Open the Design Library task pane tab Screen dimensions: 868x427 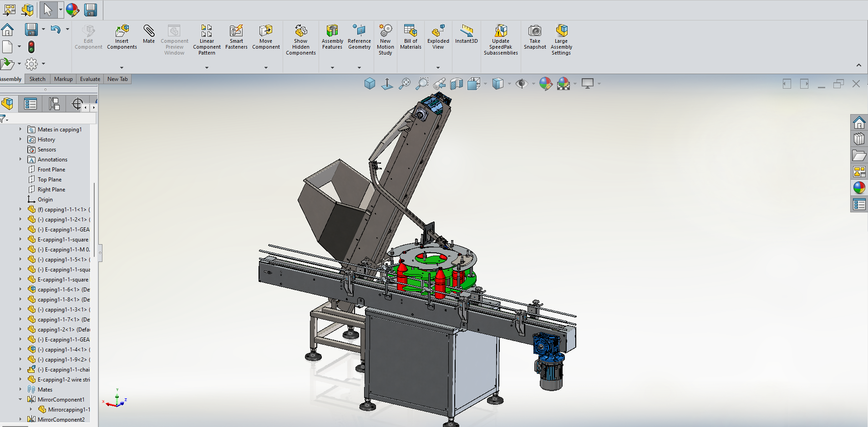click(859, 139)
